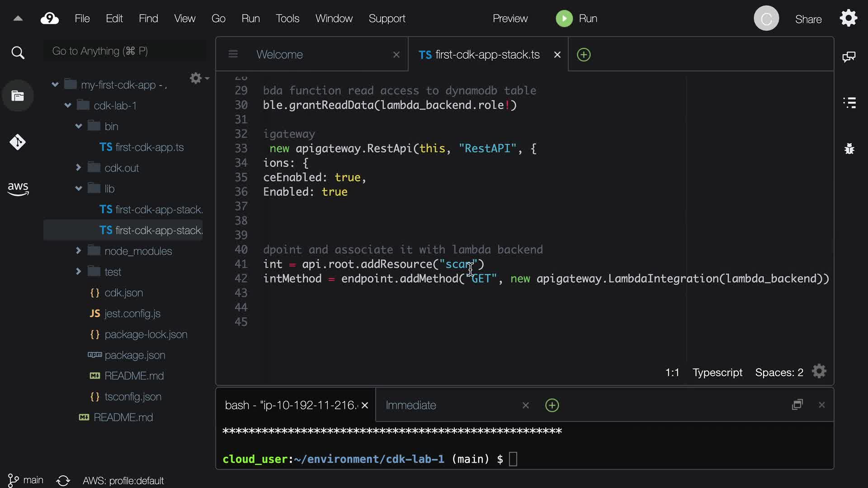This screenshot has width=868, height=488.
Task: Open Preferences gear in top right
Action: tap(848, 19)
